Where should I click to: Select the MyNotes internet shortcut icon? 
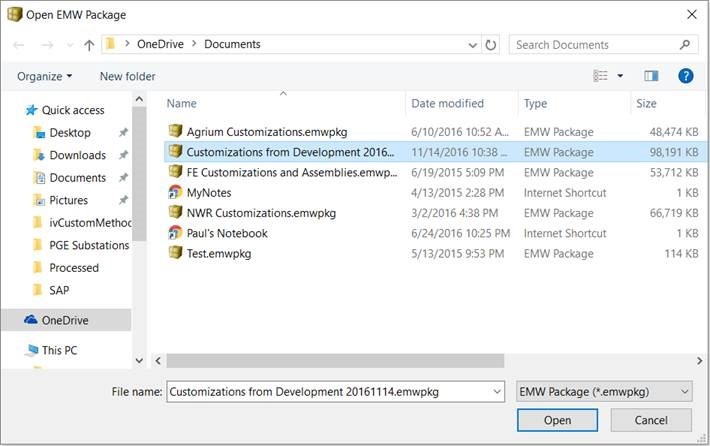[175, 192]
